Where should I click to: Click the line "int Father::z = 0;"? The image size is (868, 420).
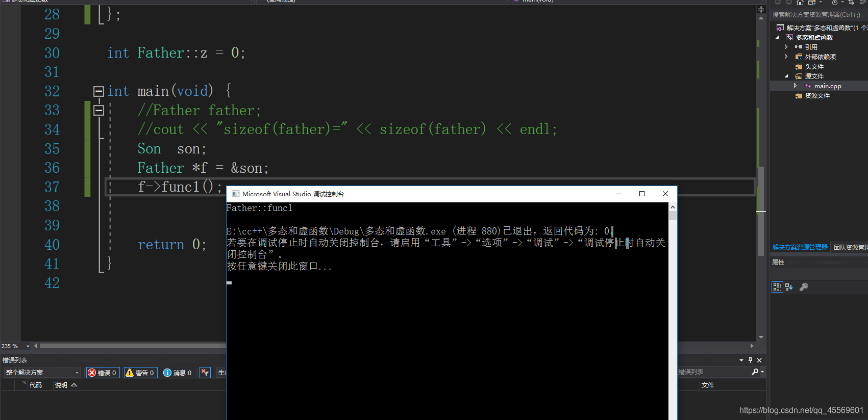pos(177,53)
